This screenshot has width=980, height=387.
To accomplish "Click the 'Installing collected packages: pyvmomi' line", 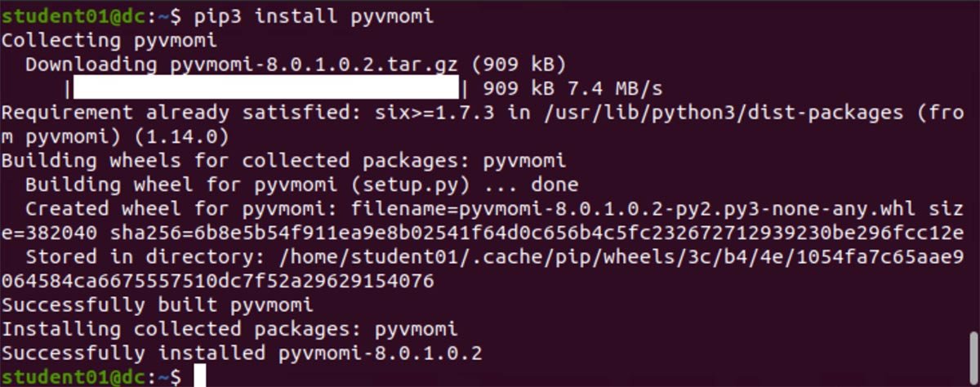I will 229,329.
